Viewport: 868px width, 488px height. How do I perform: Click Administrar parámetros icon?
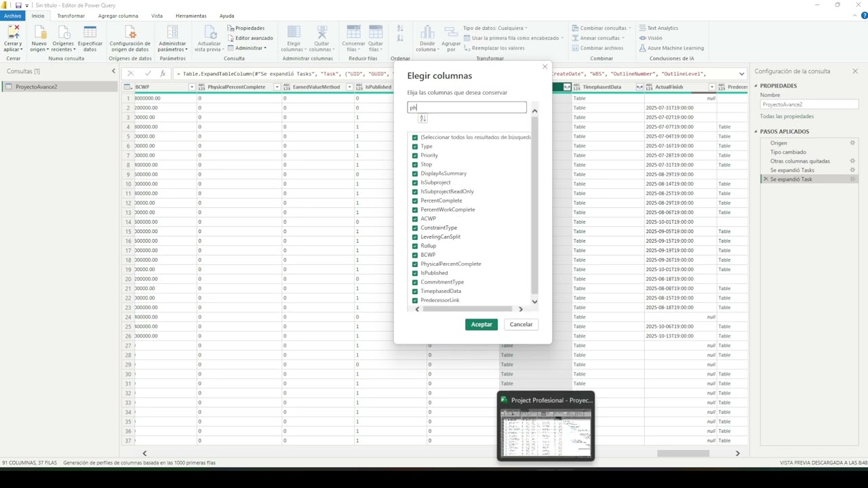(172, 33)
